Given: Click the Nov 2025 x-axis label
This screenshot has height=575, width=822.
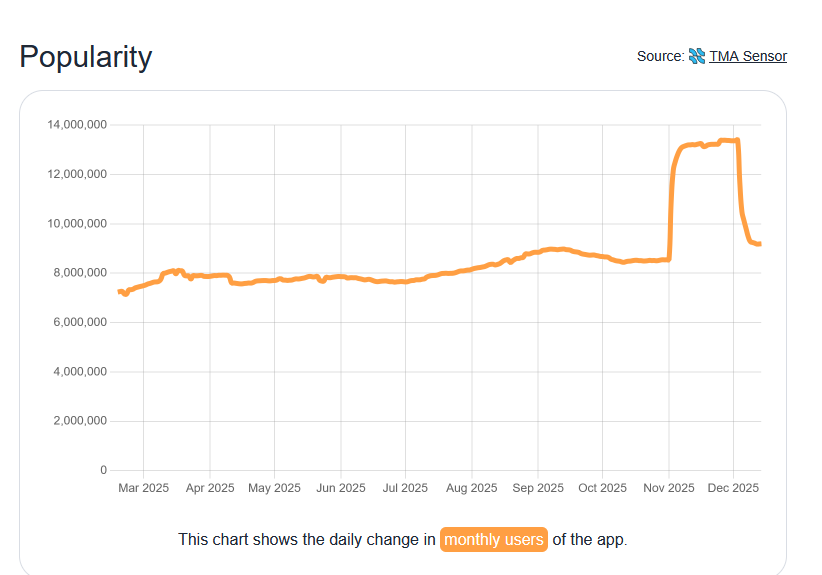Looking at the screenshot, I should pos(668,488).
